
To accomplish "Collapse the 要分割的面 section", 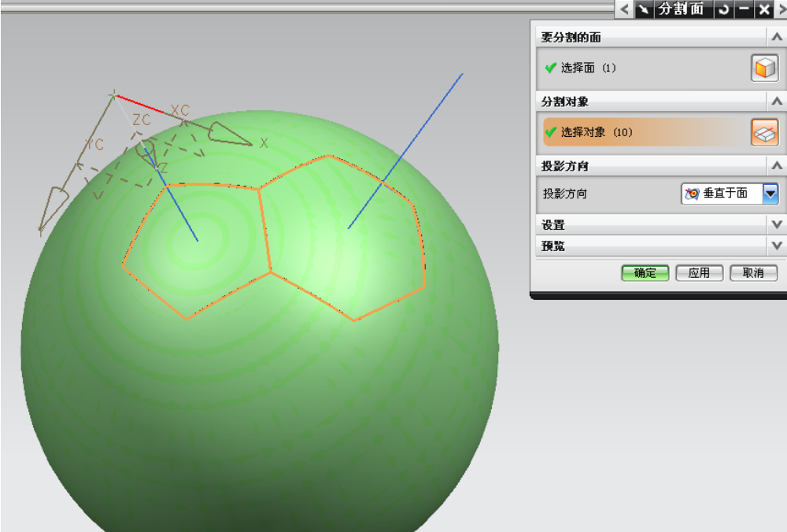I will tap(777, 37).
